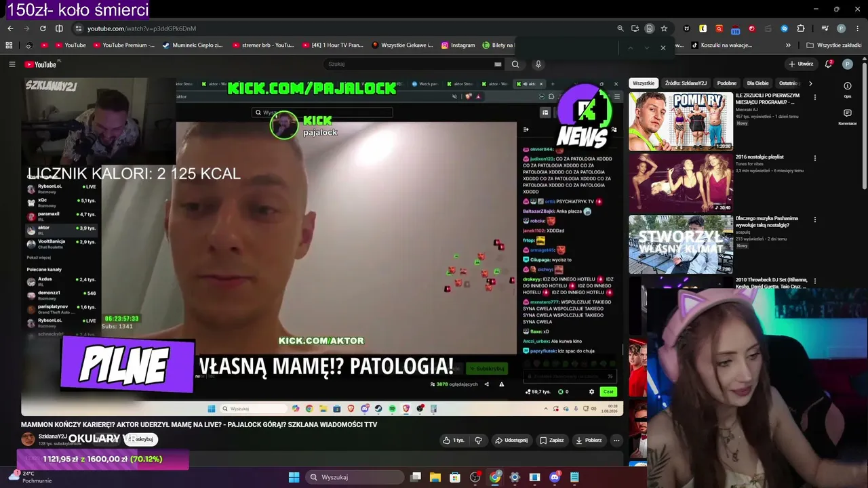This screenshot has width=868, height=488.
Task: Open options for 2016 nostalgic playlist video
Action: (x=815, y=158)
